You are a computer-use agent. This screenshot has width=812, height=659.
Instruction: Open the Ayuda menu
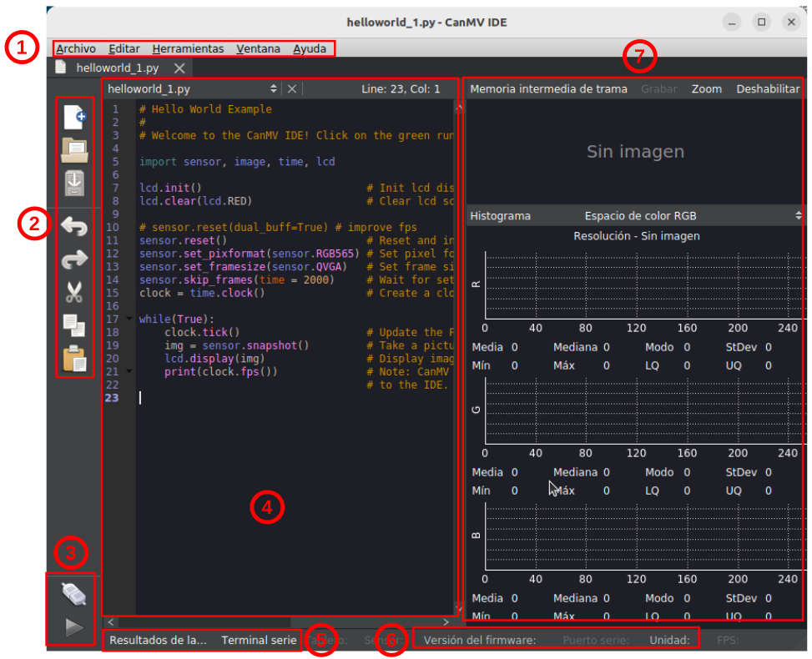310,48
